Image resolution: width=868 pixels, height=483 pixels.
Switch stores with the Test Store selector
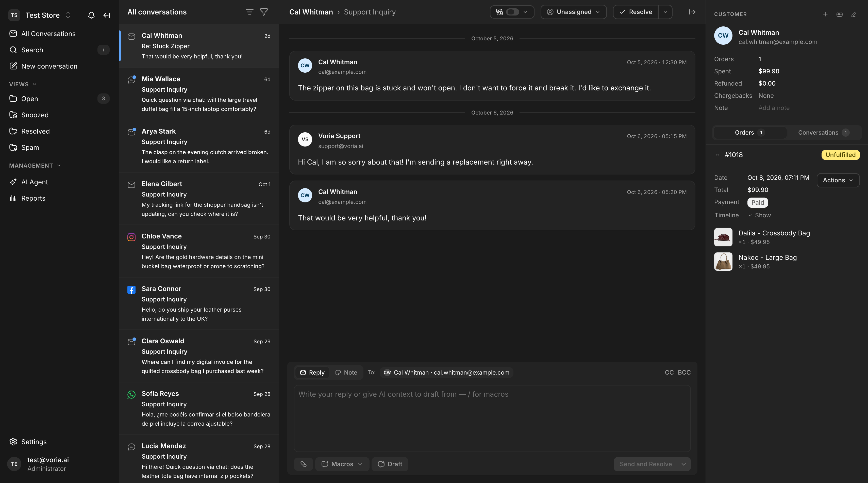pos(48,15)
